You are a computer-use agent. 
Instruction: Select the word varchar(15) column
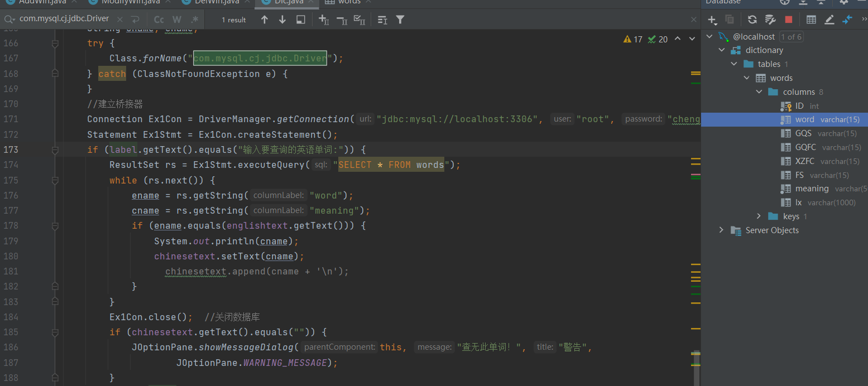click(x=784, y=119)
